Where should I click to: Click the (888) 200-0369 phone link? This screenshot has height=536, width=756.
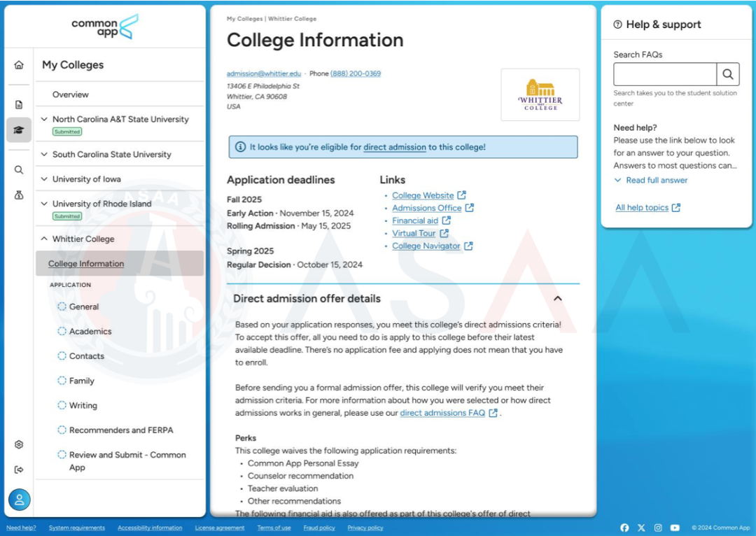[x=356, y=73]
